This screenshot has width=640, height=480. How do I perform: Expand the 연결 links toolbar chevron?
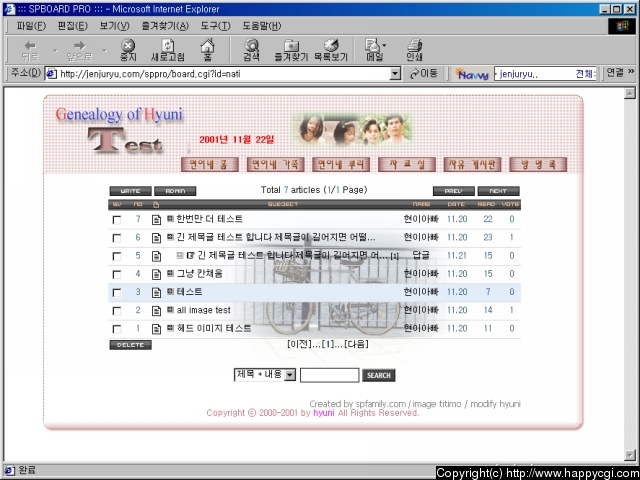[631, 72]
